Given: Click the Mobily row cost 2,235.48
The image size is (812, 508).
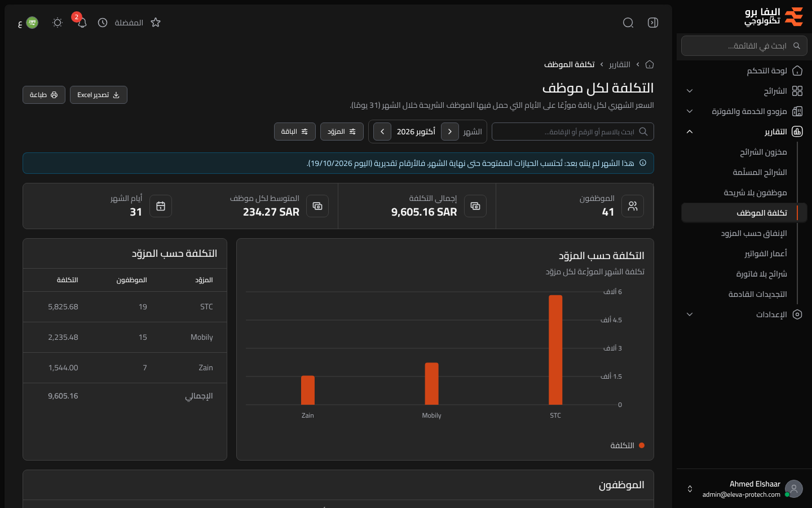Looking at the screenshot, I should [63, 337].
